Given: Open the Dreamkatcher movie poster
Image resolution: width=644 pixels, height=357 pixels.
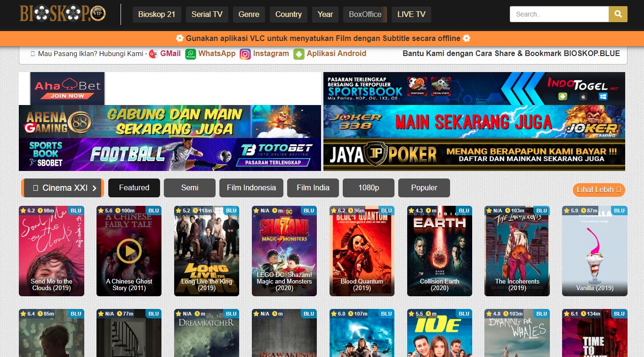Looking at the screenshot, I should (x=207, y=333).
